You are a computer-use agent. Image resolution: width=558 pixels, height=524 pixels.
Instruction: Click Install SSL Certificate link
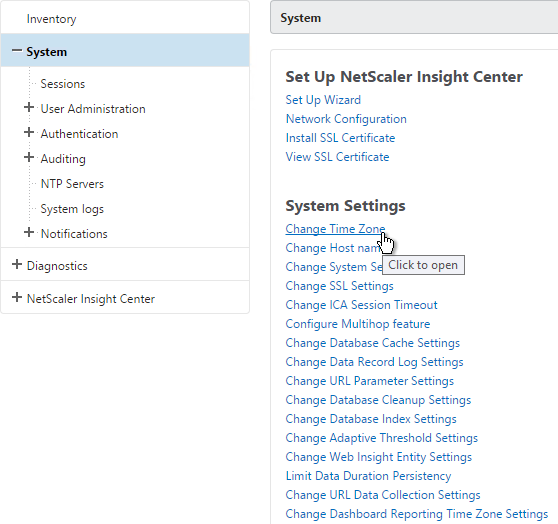340,138
